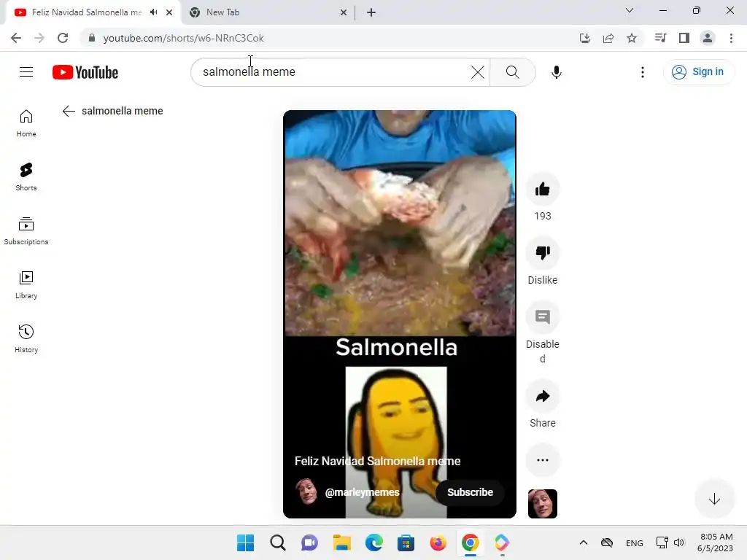Open Chrome three-dot menu
Image resolution: width=747 pixels, height=560 pixels.
click(x=731, y=38)
